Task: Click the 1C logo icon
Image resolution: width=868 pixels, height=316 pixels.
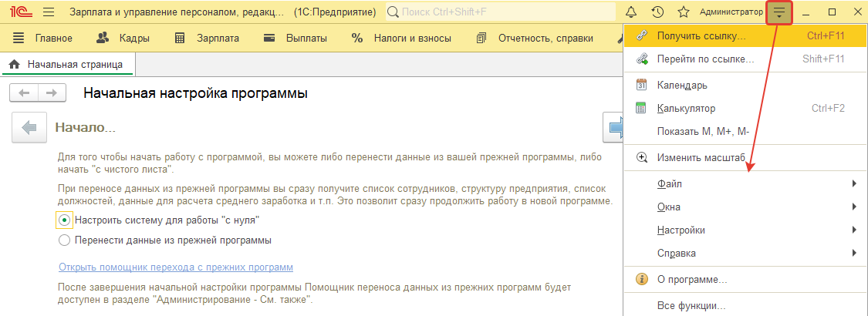Action: pyautogui.click(x=20, y=12)
